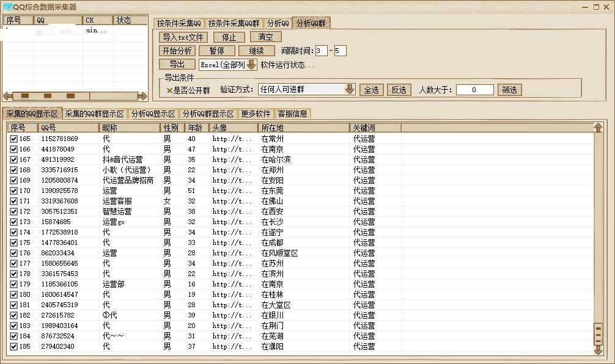
Task: Open the 分析QQ显示区 tab
Action: click(153, 114)
